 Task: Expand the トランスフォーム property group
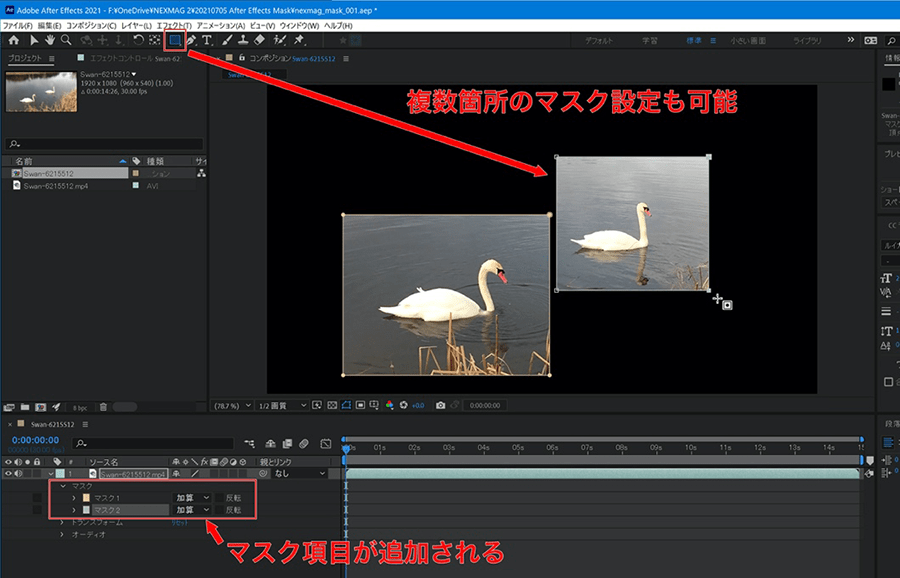(x=62, y=523)
